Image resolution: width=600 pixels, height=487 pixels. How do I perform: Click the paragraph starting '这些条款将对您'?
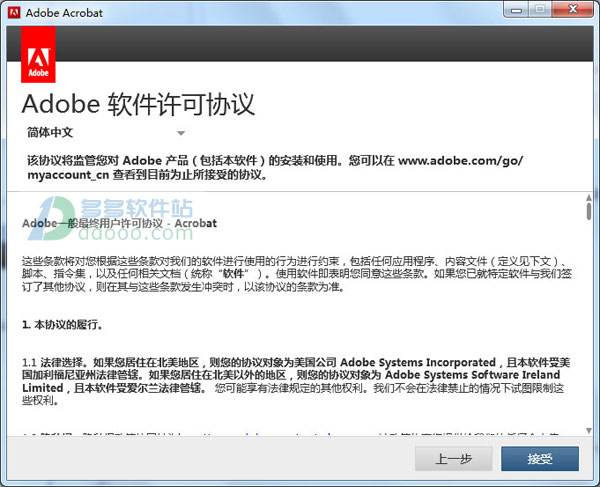297,274
